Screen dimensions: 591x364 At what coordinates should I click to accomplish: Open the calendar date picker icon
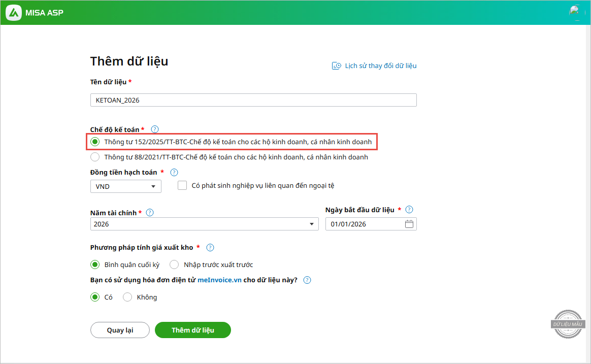point(409,224)
